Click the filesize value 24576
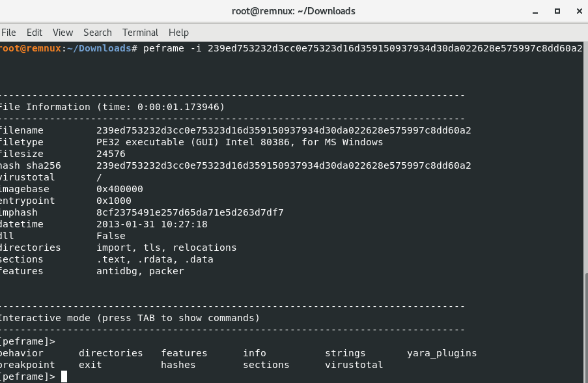The width and height of the screenshot is (588, 383). click(x=111, y=154)
